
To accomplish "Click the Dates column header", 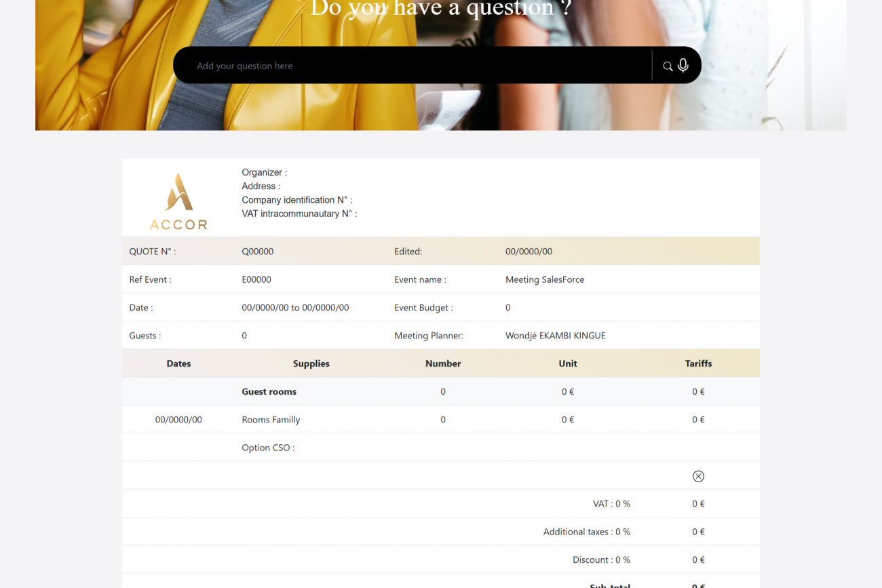I will click(178, 364).
